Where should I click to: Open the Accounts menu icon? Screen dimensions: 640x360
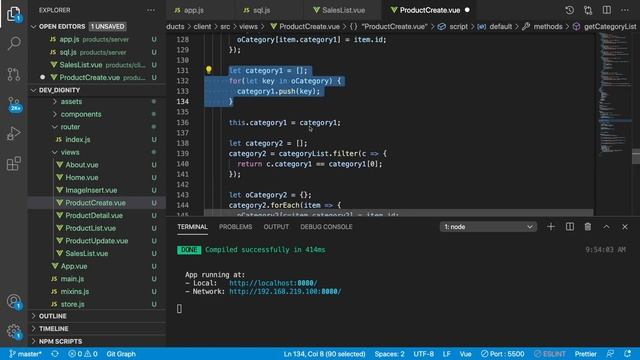(x=14, y=302)
